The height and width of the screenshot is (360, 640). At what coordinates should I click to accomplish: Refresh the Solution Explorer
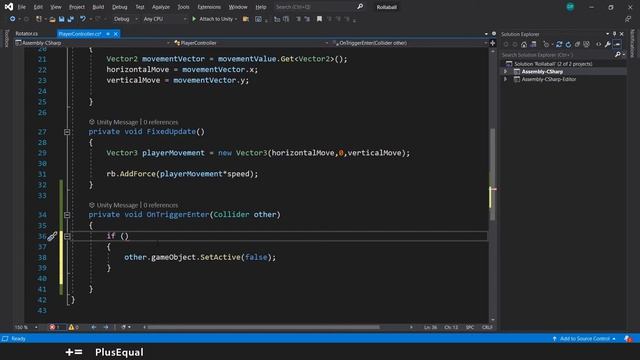[x=568, y=44]
